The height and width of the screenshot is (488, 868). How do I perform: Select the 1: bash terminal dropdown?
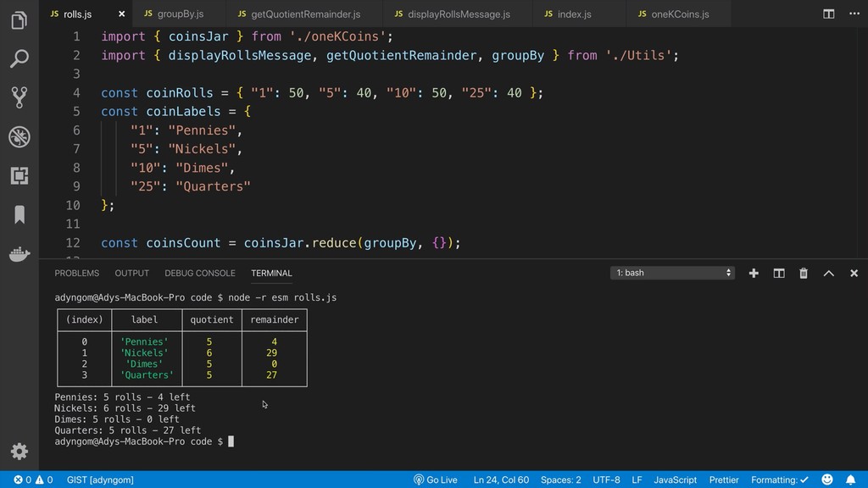pyautogui.click(x=672, y=273)
